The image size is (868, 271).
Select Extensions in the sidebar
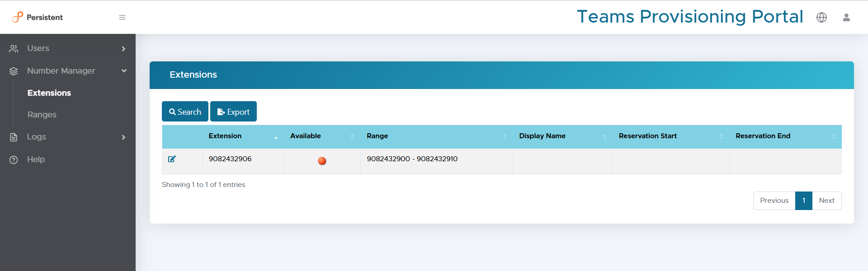click(49, 93)
